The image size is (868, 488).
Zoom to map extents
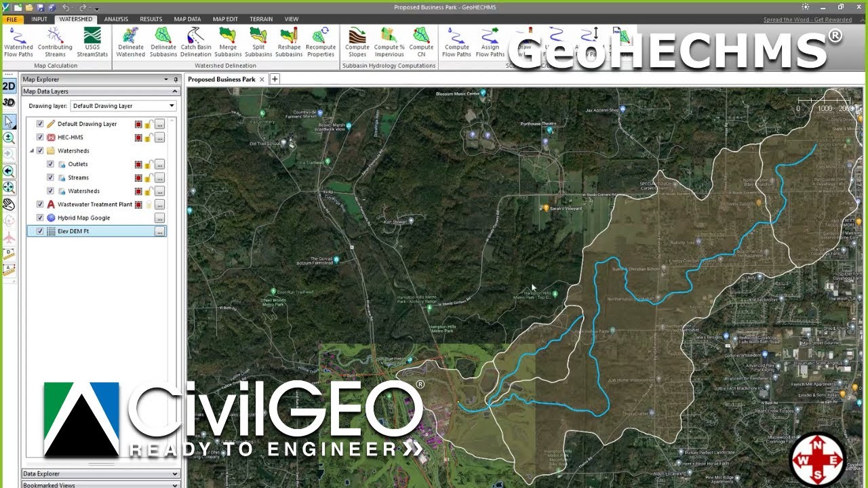(x=9, y=188)
